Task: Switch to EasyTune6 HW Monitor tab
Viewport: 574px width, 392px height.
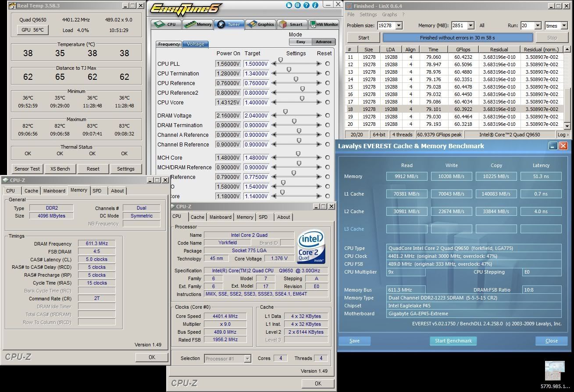Action: click(x=324, y=25)
